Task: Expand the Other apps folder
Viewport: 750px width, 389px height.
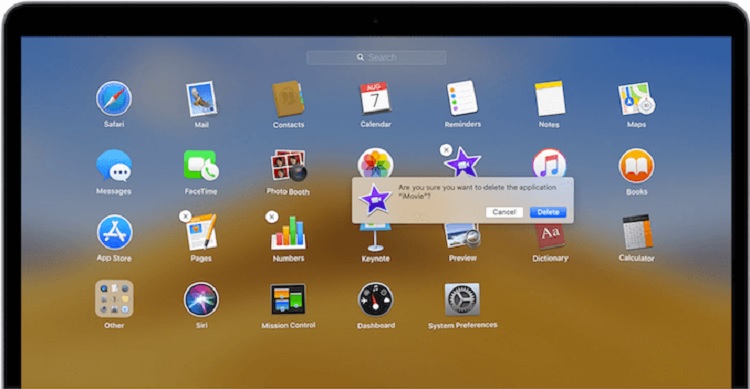Action: pyautogui.click(x=114, y=299)
